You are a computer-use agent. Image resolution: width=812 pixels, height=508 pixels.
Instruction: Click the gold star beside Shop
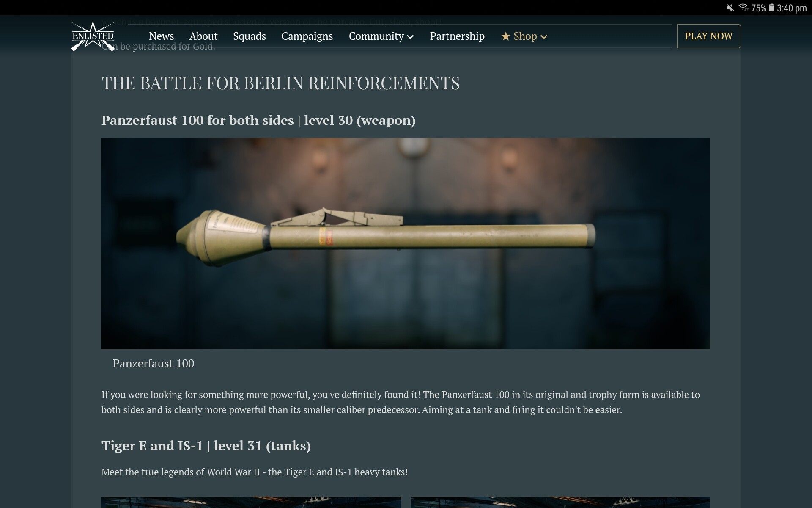click(x=505, y=36)
